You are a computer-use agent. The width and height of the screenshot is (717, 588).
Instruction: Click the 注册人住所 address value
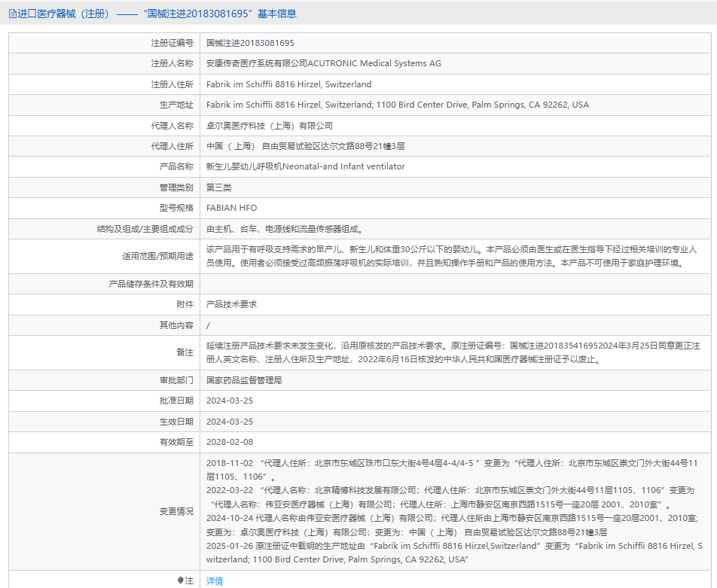(x=288, y=84)
